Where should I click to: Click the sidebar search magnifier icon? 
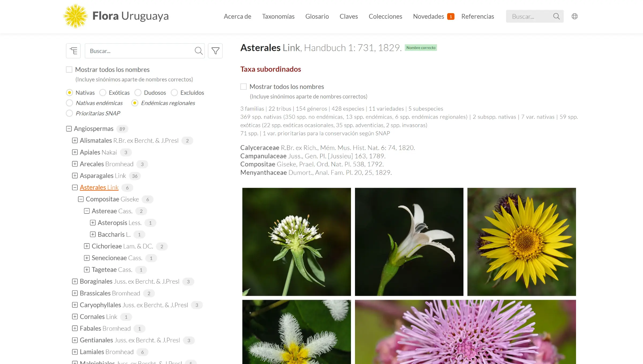(x=199, y=51)
